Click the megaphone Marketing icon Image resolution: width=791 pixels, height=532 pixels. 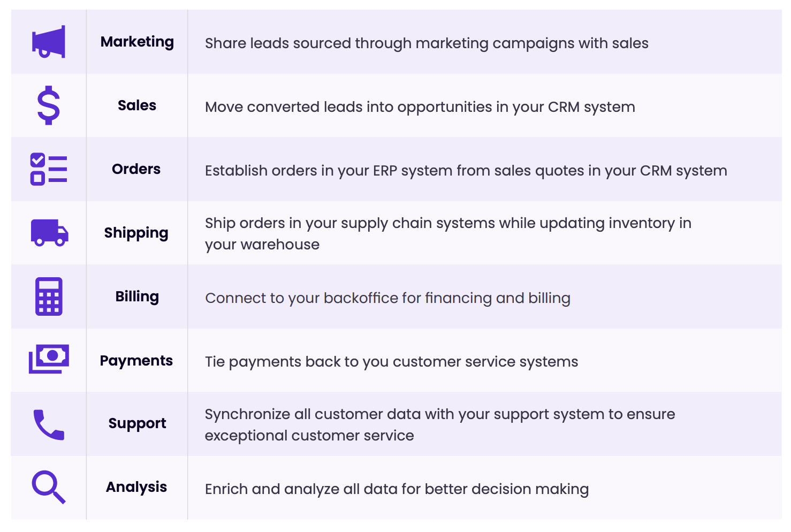[49, 42]
